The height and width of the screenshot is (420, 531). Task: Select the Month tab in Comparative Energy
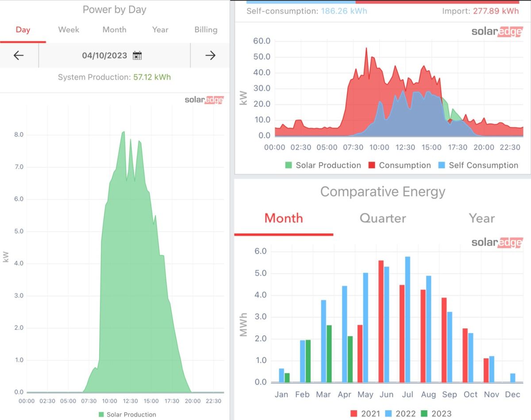click(x=284, y=218)
